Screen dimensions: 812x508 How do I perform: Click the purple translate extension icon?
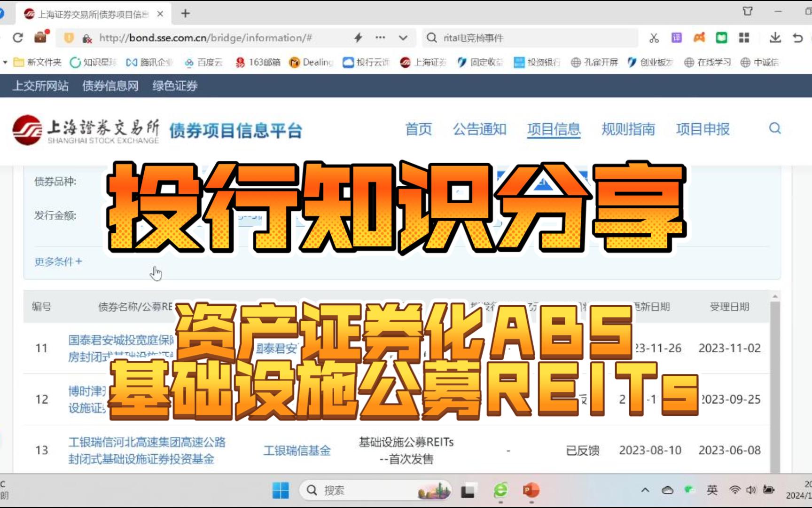click(677, 38)
